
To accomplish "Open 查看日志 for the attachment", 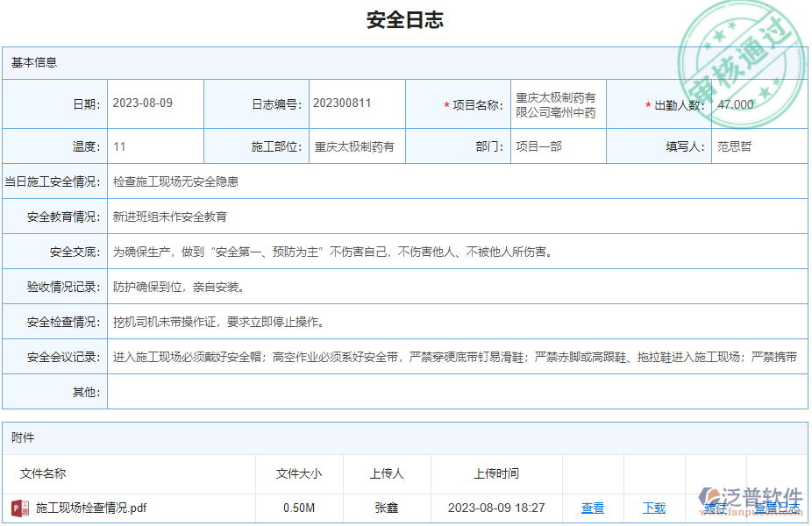I will (777, 507).
